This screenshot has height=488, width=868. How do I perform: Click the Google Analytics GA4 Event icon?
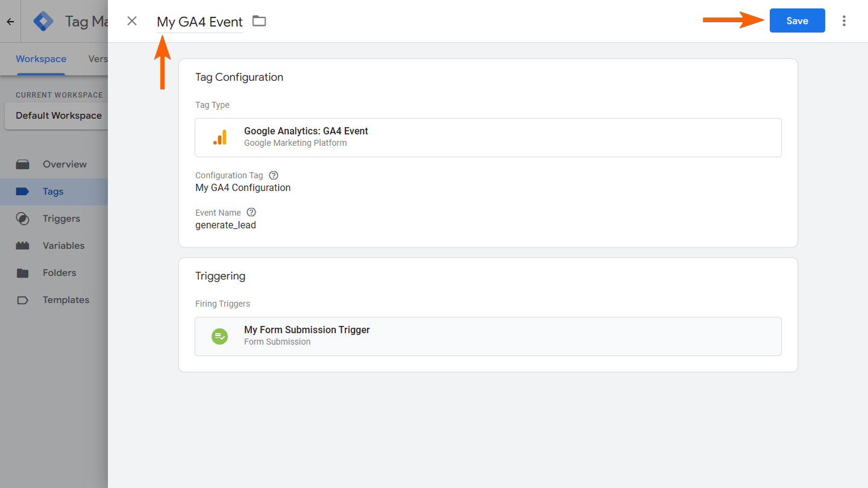(x=220, y=137)
